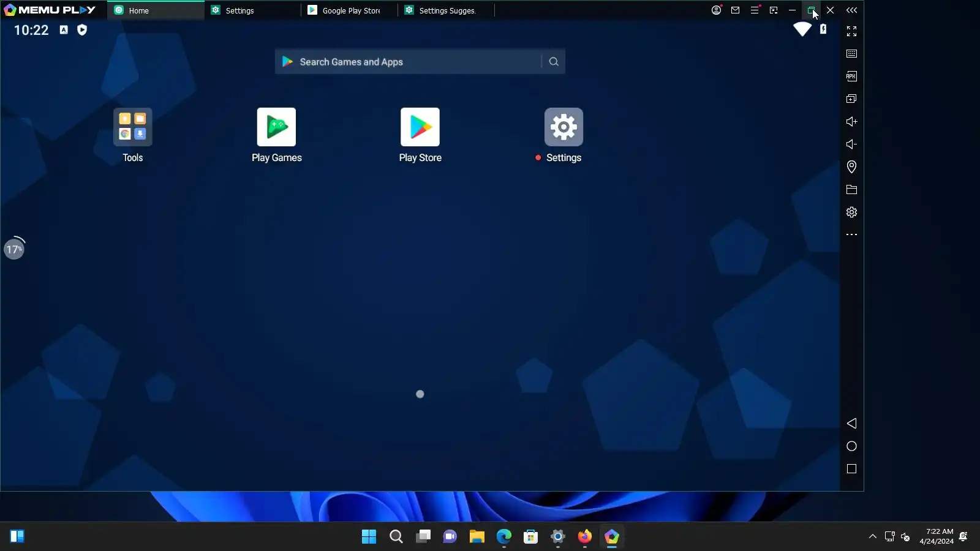Click the window mode icon in title bar
The image size is (980, 551).
click(x=774, y=10)
